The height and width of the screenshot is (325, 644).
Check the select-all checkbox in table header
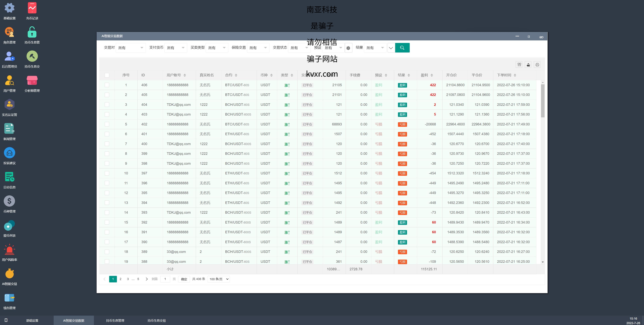[x=107, y=75]
